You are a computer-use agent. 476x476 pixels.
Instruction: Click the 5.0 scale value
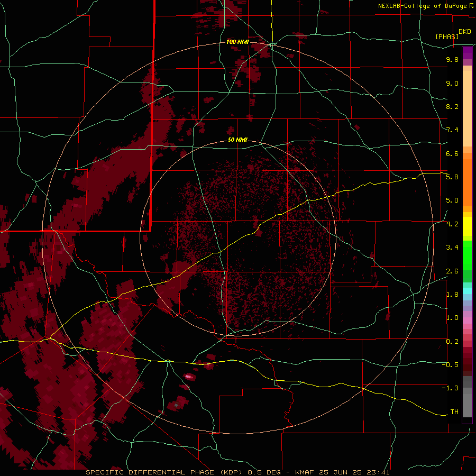coord(452,200)
